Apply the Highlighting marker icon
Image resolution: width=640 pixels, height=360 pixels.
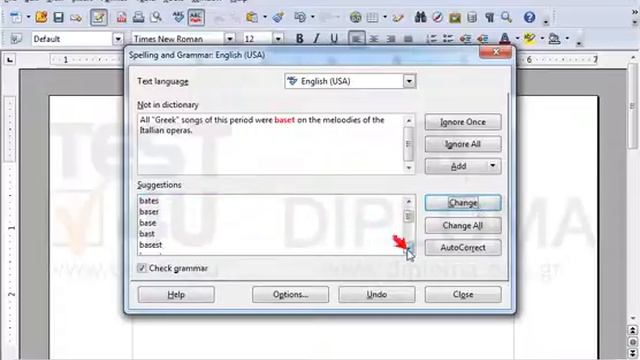(x=529, y=39)
